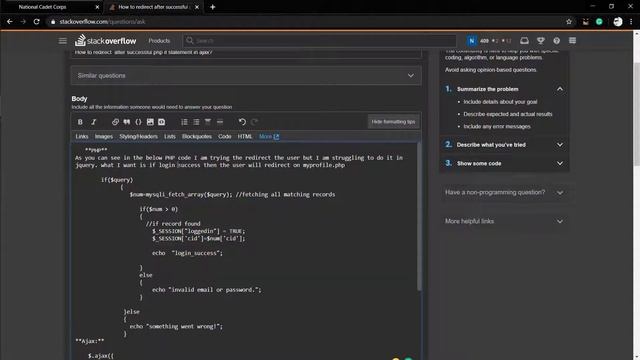Insert a heading with the heading icon

[208, 122]
